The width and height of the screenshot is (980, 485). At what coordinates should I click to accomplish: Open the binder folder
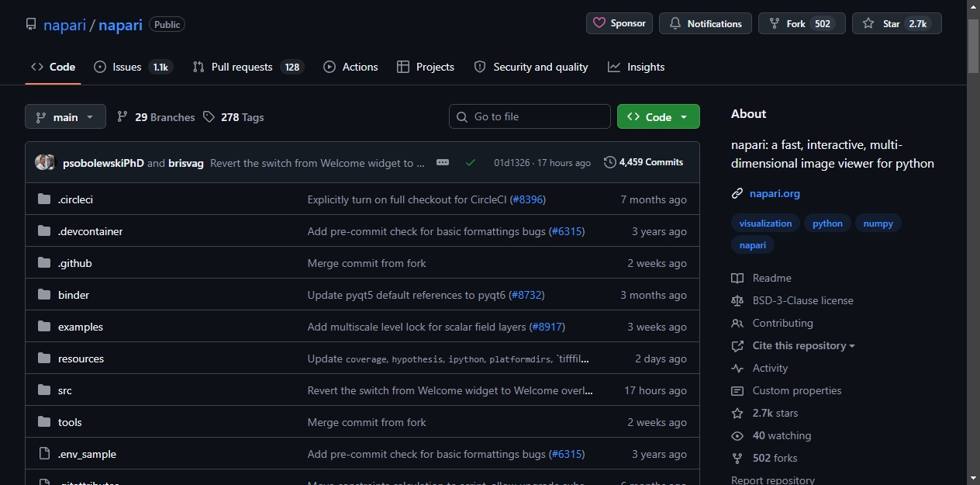[74, 295]
